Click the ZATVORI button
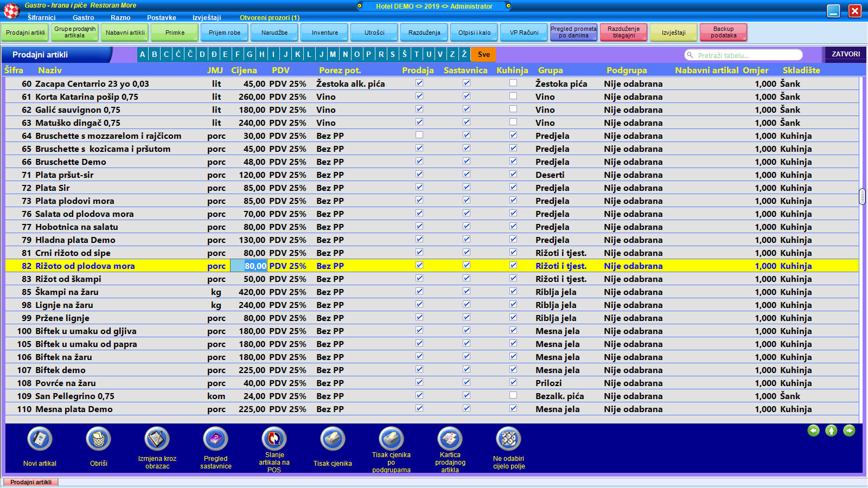Viewport: 868px width, 488px height. pyautogui.click(x=846, y=54)
